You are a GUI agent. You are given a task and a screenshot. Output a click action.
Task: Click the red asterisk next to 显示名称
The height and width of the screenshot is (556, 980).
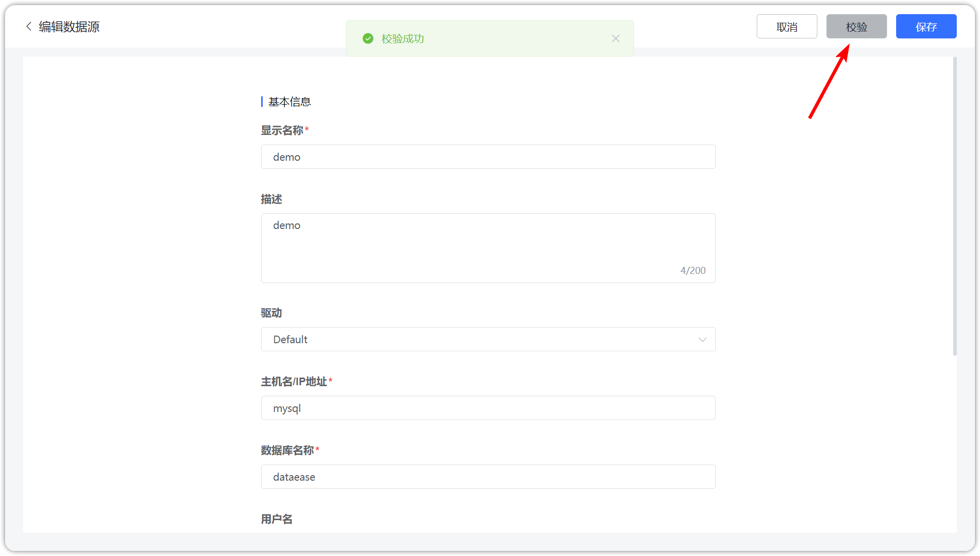pos(307,128)
